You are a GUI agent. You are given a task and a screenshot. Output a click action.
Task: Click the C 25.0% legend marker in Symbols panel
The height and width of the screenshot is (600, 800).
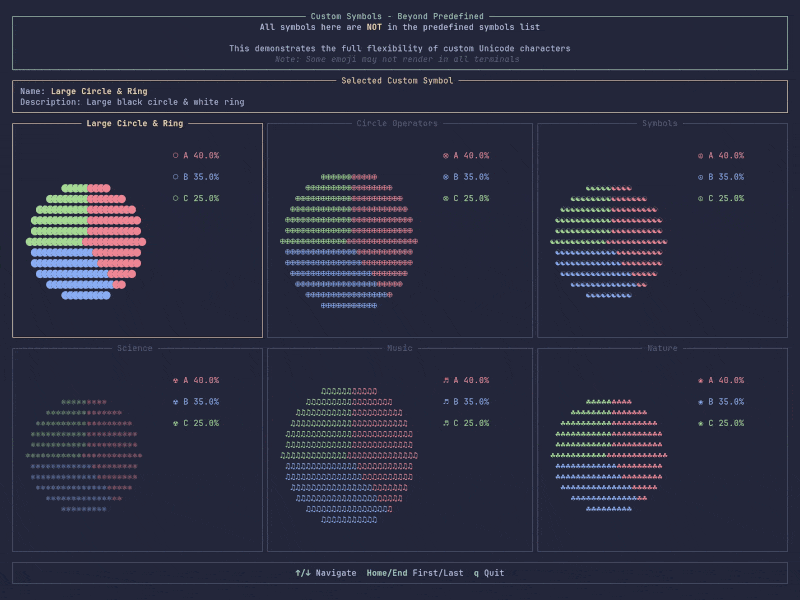pos(701,199)
